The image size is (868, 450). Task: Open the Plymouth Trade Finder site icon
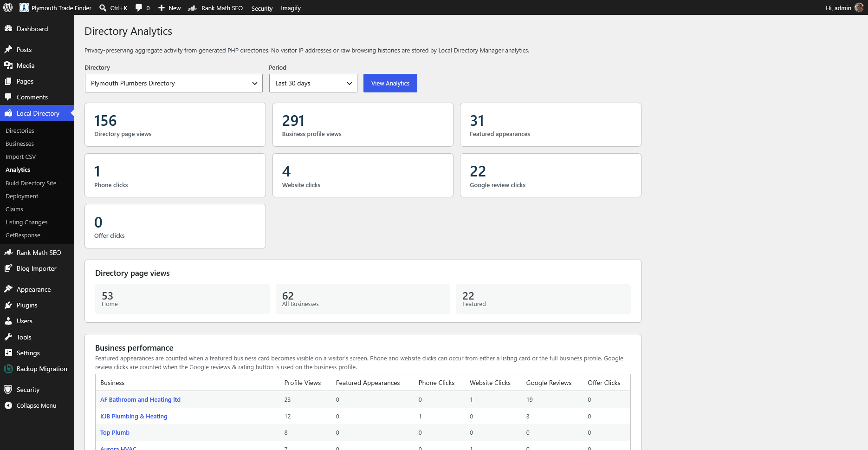[x=24, y=8]
